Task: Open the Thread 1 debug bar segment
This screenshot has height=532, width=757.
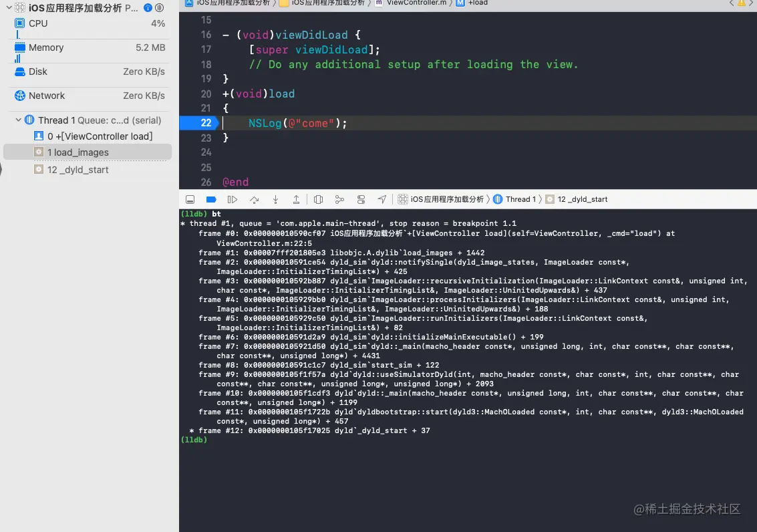Action: pos(514,199)
